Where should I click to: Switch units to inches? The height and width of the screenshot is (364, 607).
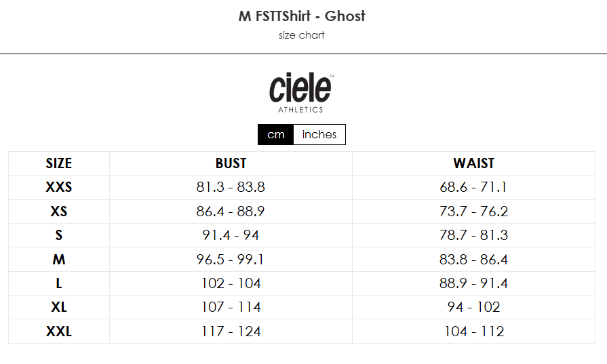click(319, 135)
